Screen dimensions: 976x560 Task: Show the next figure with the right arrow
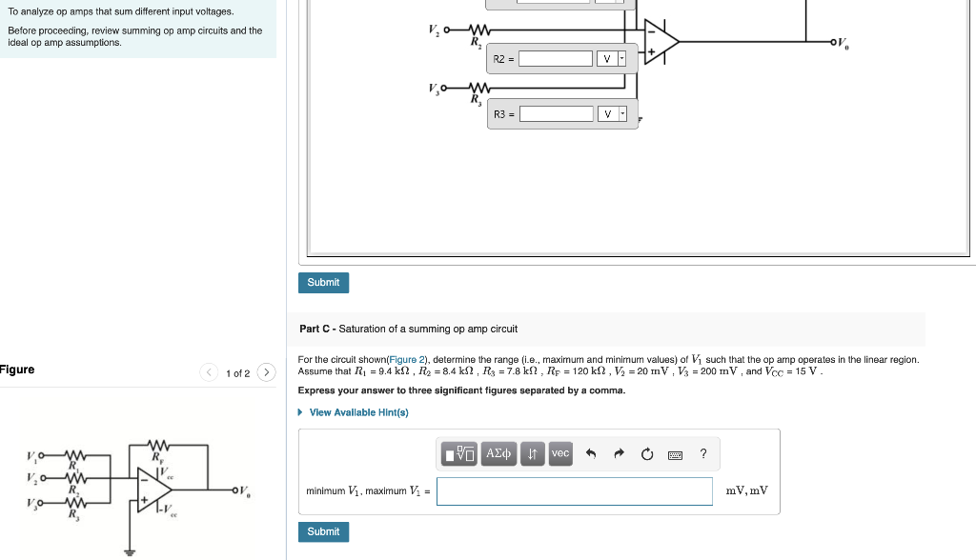pos(266,372)
